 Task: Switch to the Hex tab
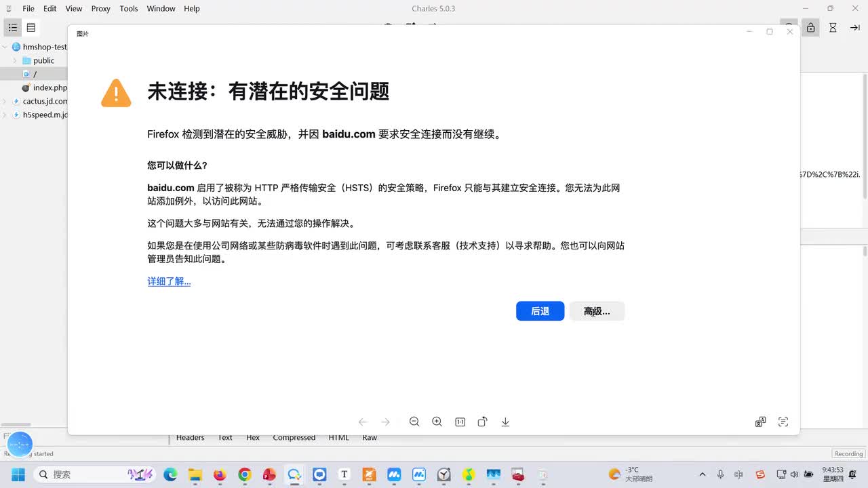pyautogui.click(x=253, y=438)
